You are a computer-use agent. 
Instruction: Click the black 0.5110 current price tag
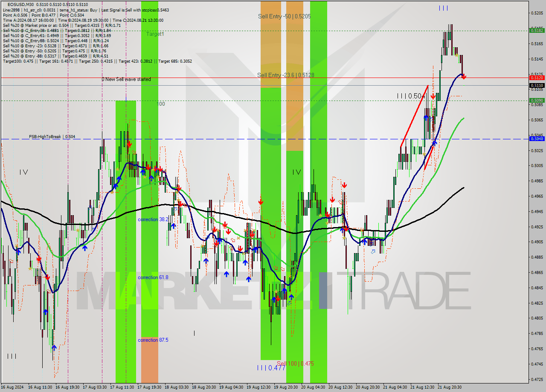click(x=537, y=85)
